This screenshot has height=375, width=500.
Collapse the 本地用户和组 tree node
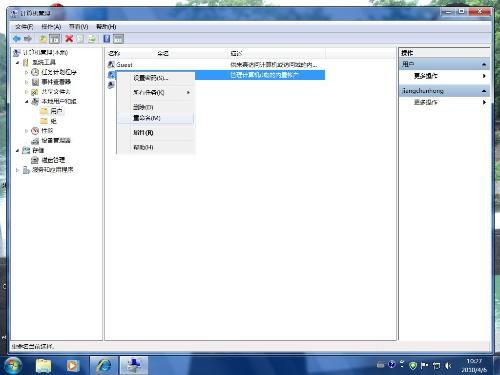(27, 101)
